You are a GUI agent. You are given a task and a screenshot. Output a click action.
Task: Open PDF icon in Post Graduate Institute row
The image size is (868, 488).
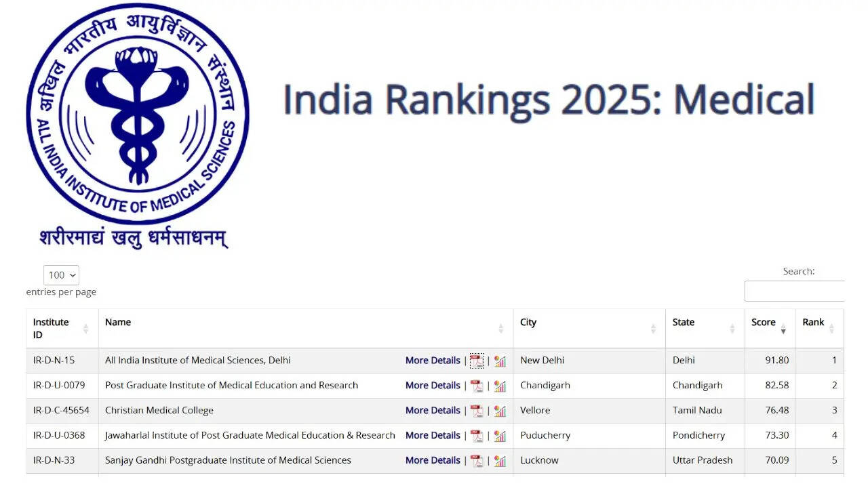[477, 386]
